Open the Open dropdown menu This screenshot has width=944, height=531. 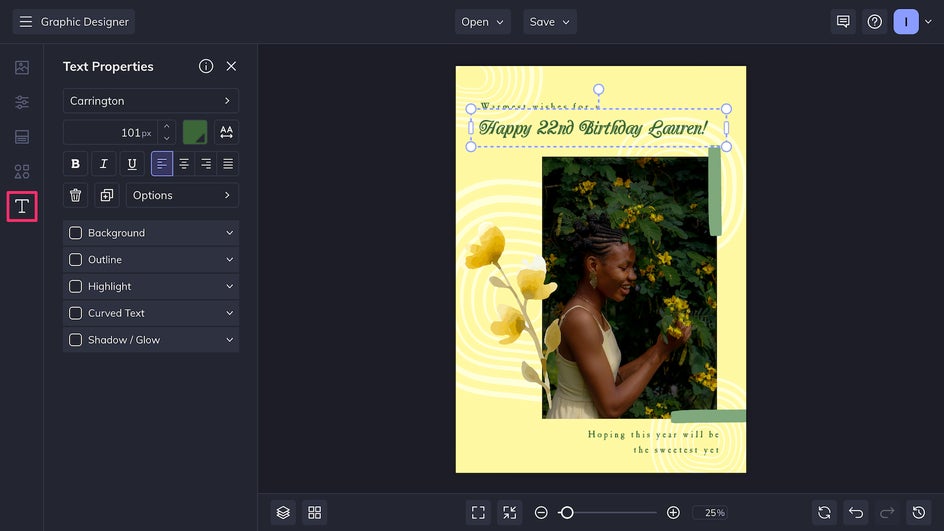[482, 22]
